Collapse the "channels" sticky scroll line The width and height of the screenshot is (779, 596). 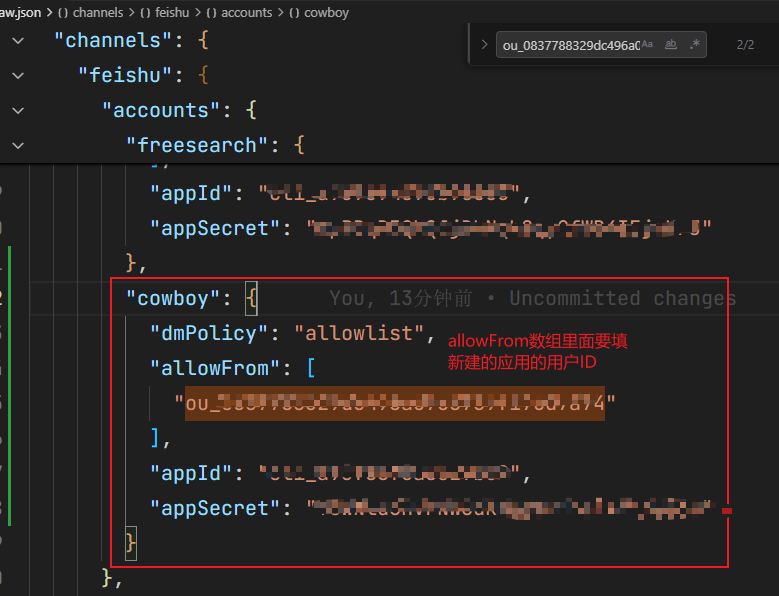click(18, 41)
